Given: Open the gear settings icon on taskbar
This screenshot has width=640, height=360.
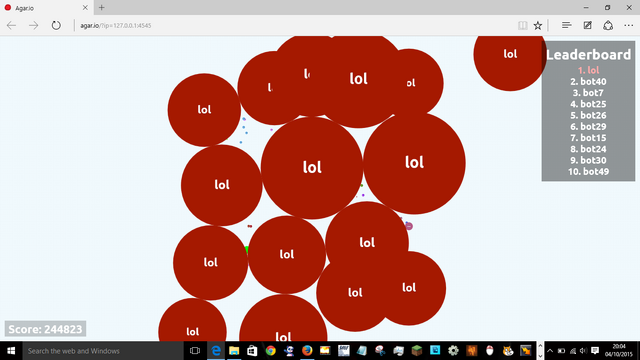Looking at the screenshot, I should point(453,351).
